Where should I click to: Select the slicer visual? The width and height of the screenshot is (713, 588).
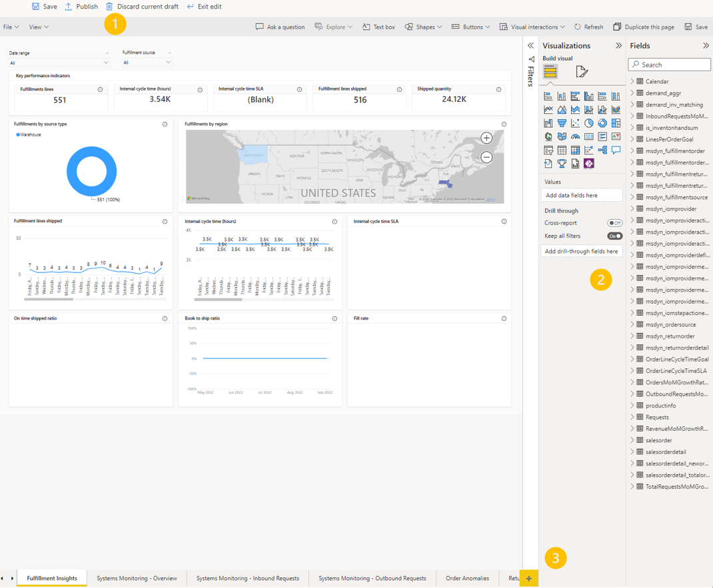(x=548, y=150)
